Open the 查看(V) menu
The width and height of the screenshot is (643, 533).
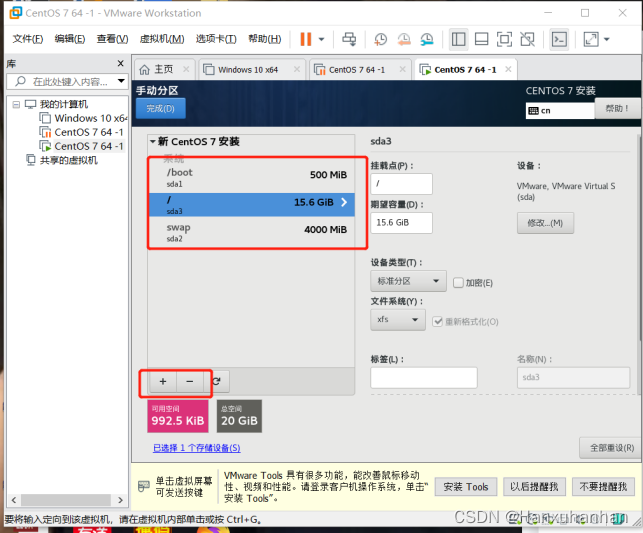pos(112,39)
